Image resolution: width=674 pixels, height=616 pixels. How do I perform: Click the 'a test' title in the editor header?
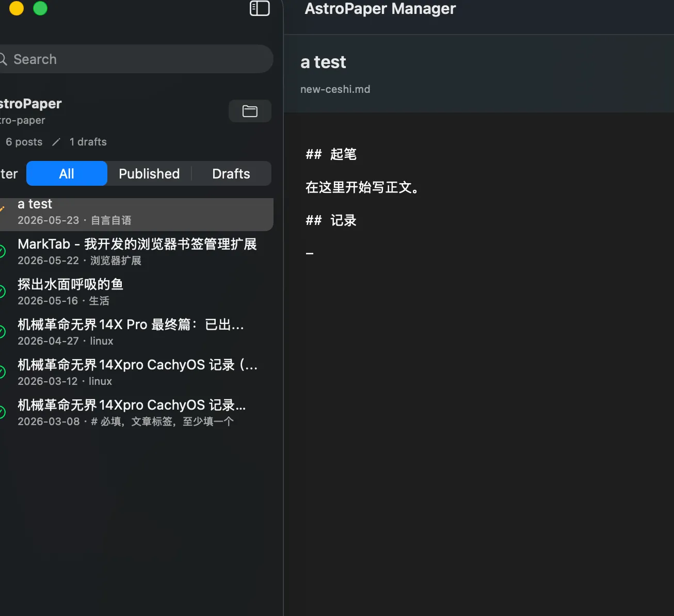323,62
